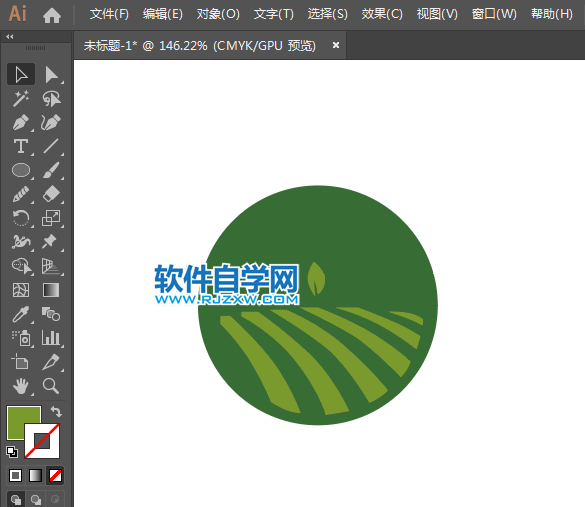Select the Artboard tool
This screenshot has width=585, height=507.
(21, 362)
